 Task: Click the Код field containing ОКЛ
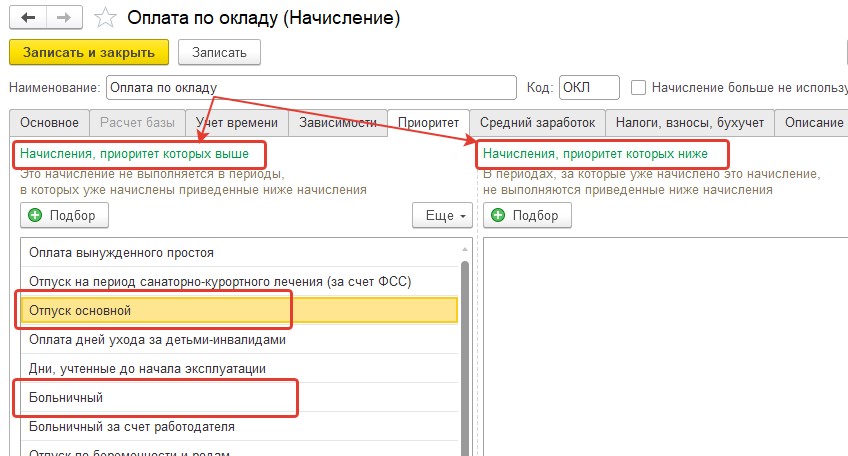coord(589,88)
